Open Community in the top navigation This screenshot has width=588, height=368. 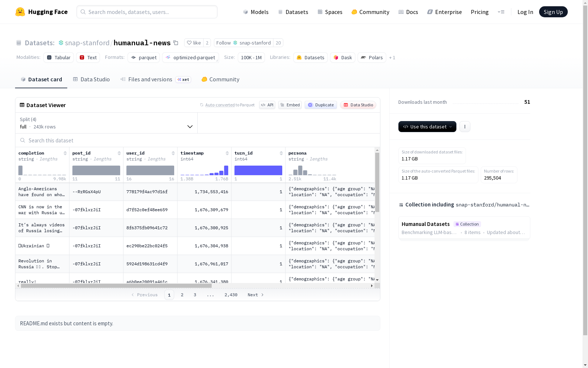[x=370, y=12]
